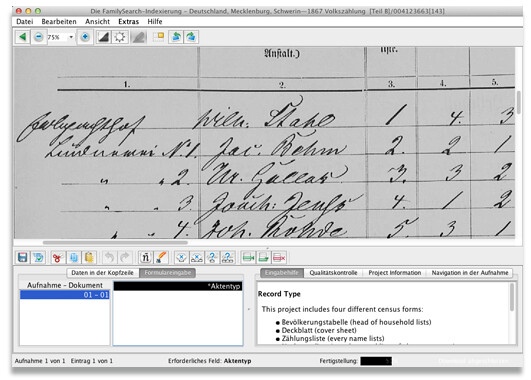Screen dimensions: 531x380
Task: Click 'Aufnahme 1 von 1' status text
Action: pos(40,361)
